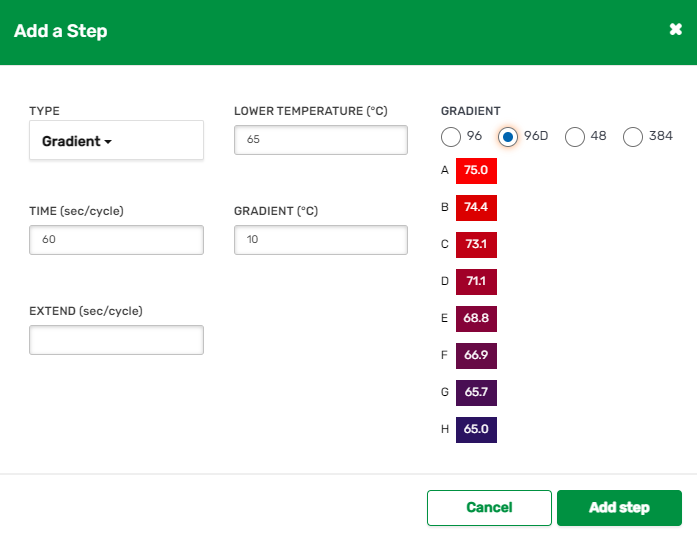Select row D 71.1 gradient swatch
The image size is (697, 540).
[x=476, y=282]
